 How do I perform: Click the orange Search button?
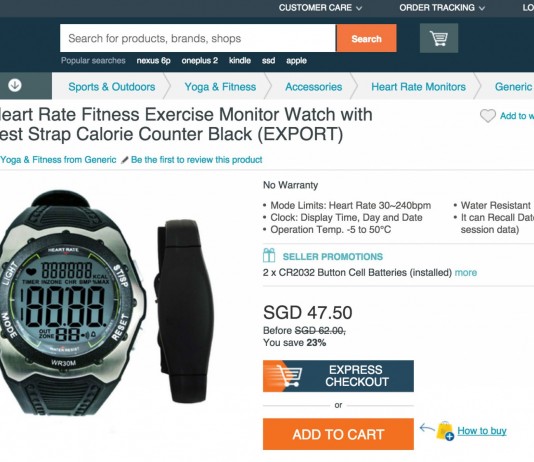click(366, 38)
